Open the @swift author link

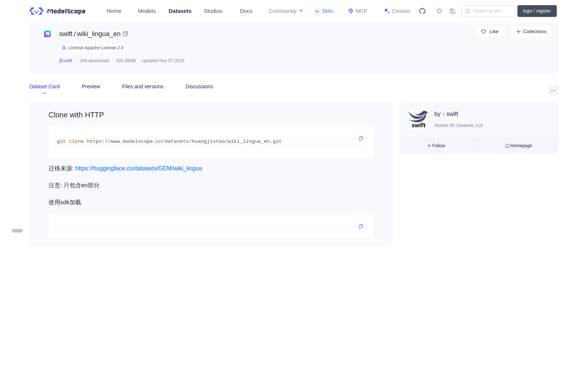click(65, 61)
